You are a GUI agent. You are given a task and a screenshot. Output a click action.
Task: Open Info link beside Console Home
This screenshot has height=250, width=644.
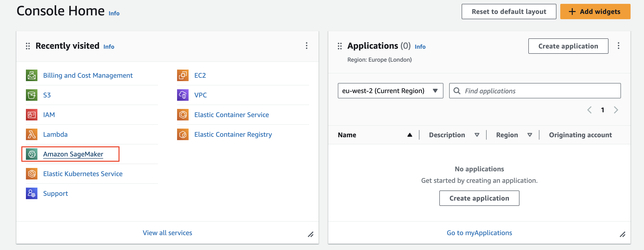tap(114, 13)
